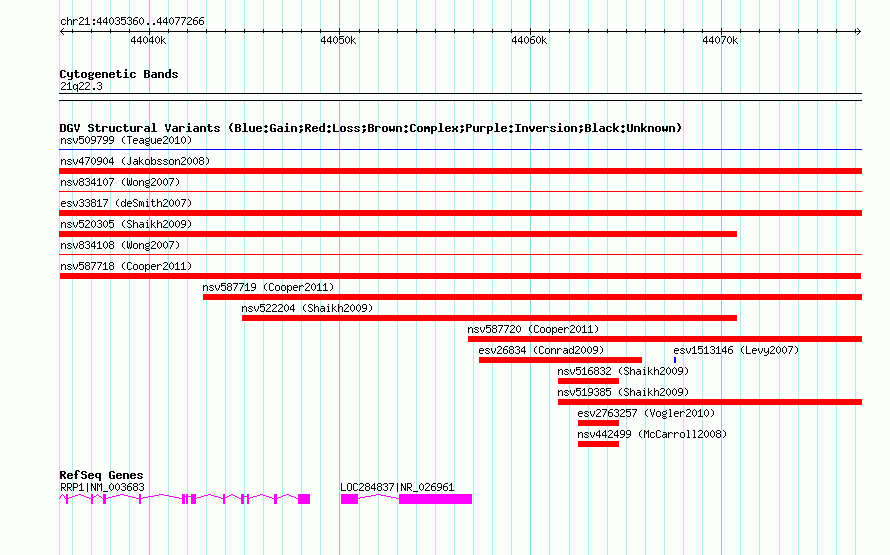Click the nsv470904 (Jakobsson2008) label
Viewport: 890px width, 555px height.
(135, 161)
